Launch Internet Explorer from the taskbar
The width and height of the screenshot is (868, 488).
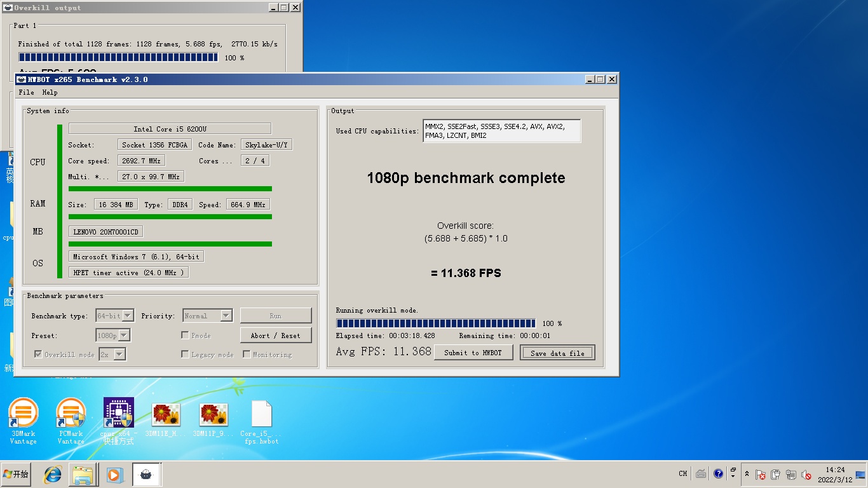[52, 474]
